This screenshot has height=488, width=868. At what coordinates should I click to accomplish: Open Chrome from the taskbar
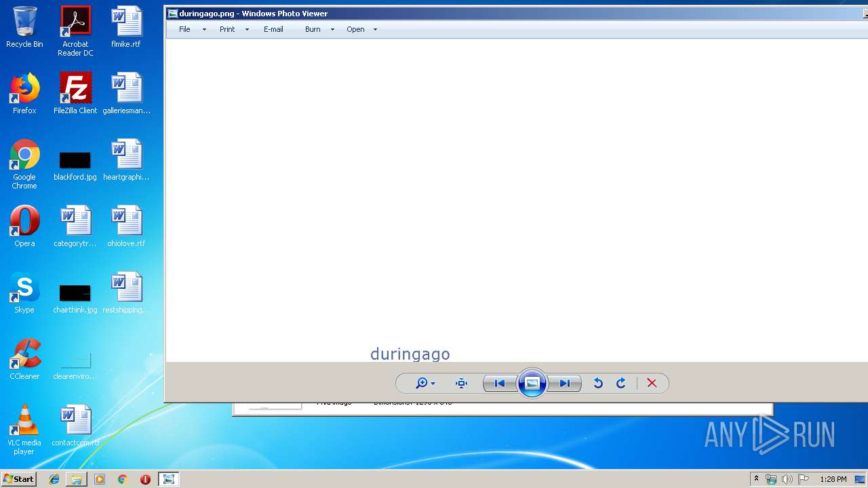pyautogui.click(x=122, y=479)
